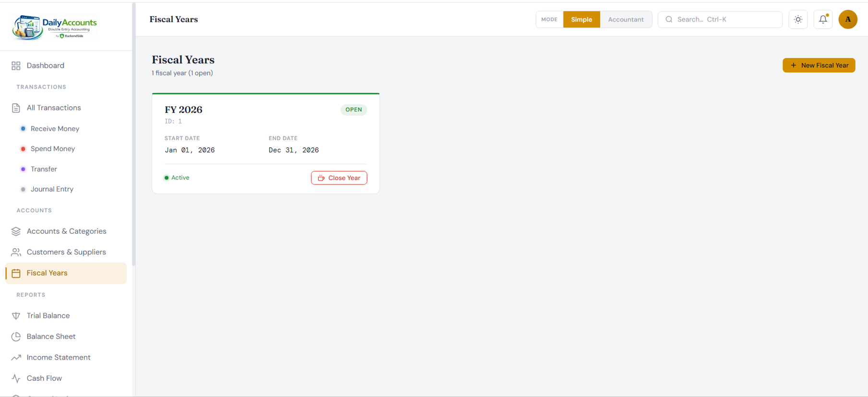The image size is (868, 397).
Task: Click the OPEN status badge
Action: point(354,110)
